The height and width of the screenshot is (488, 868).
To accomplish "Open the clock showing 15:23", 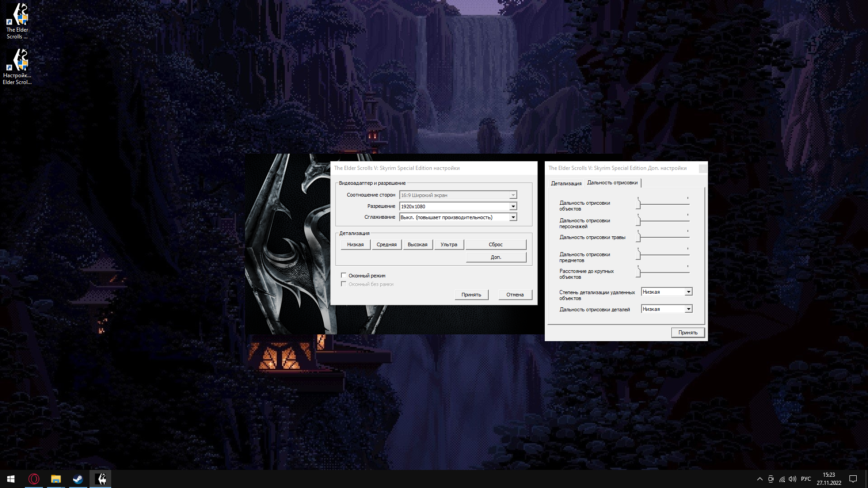I will tap(829, 479).
